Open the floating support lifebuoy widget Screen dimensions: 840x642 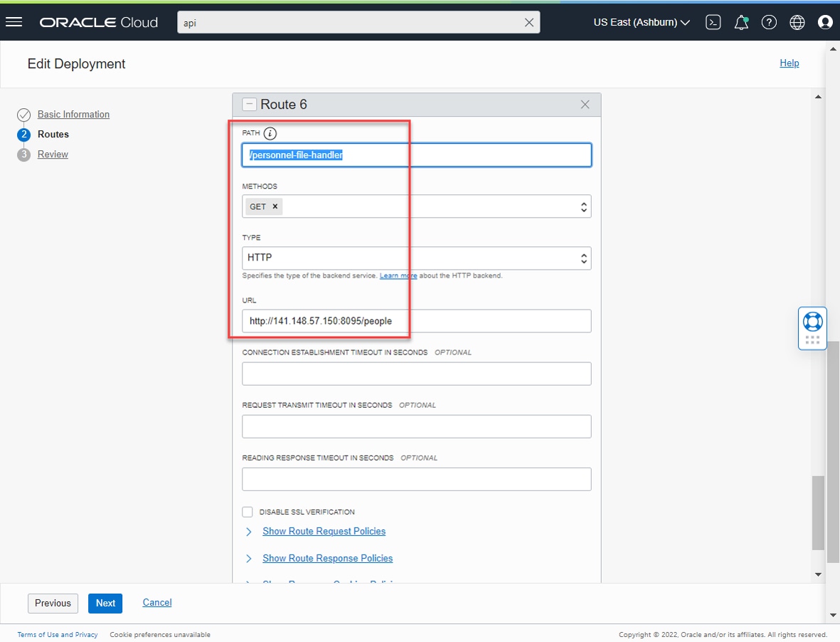[x=812, y=322]
